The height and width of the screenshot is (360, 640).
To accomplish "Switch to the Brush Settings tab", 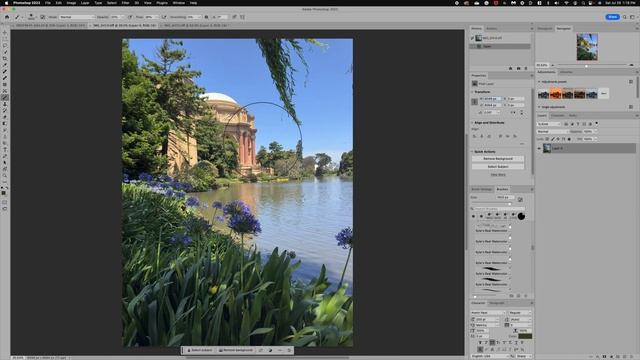I will click(x=482, y=189).
